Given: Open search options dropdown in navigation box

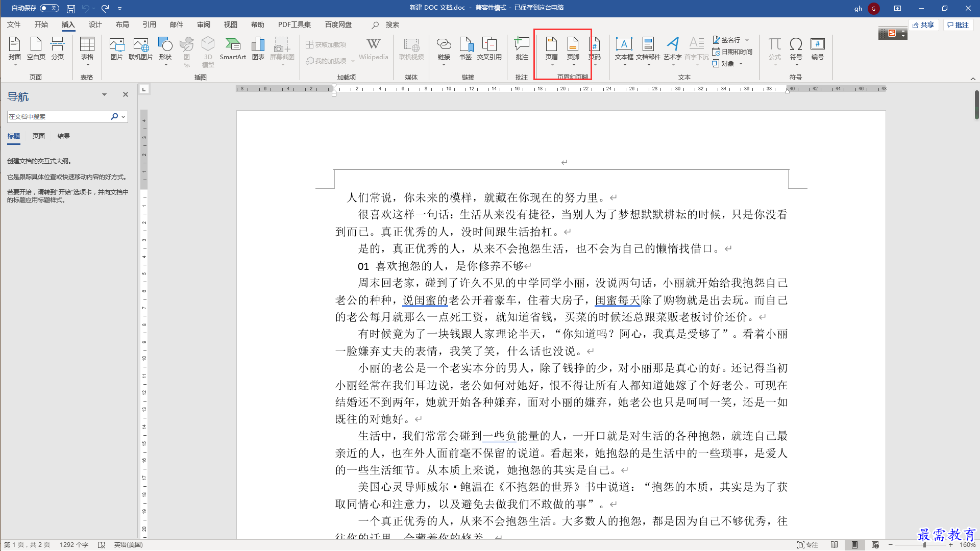Looking at the screenshot, I should coord(124,117).
